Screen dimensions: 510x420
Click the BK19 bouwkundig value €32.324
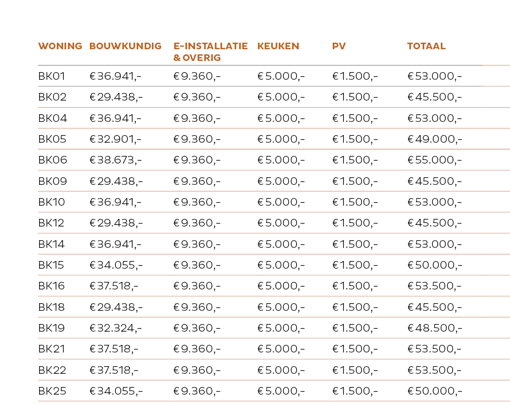click(116, 328)
